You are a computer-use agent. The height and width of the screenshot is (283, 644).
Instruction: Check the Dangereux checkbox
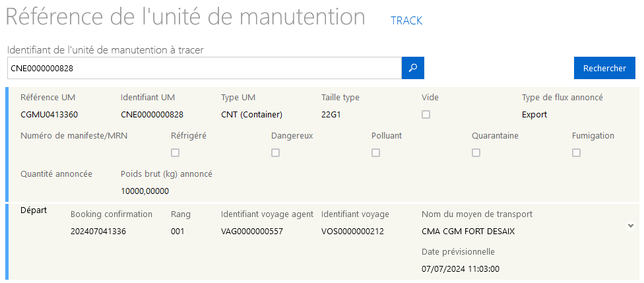pyautogui.click(x=276, y=153)
